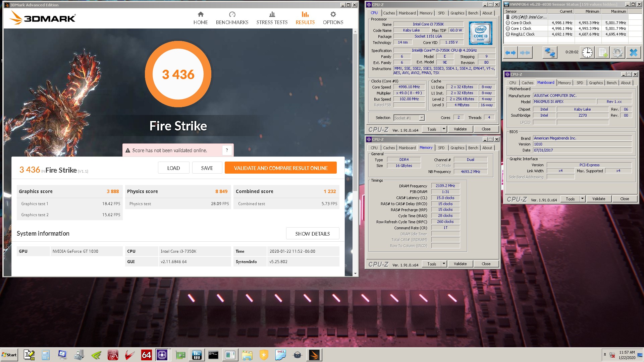Click Validate in CPU-Z CPU window
This screenshot has height=362, width=644.
(460, 129)
